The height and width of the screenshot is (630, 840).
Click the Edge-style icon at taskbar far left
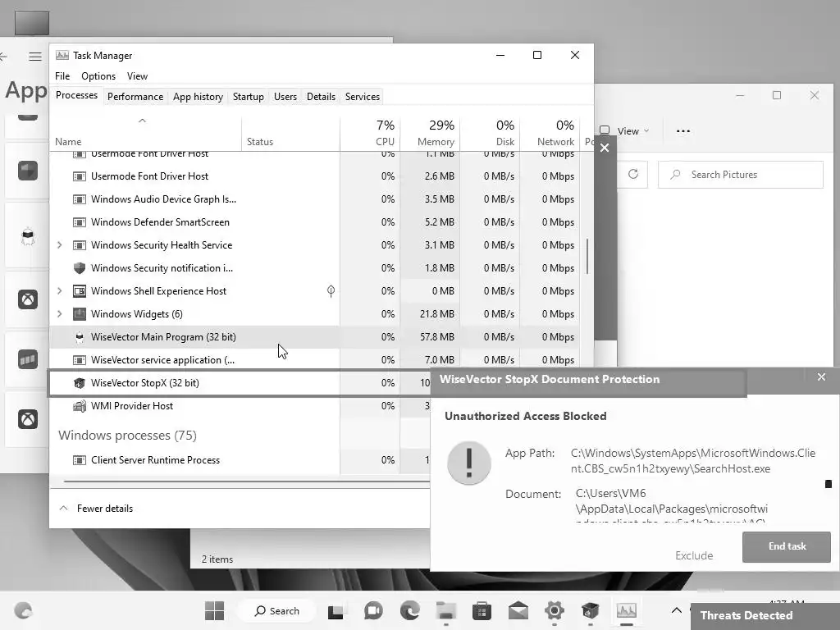tap(24, 610)
